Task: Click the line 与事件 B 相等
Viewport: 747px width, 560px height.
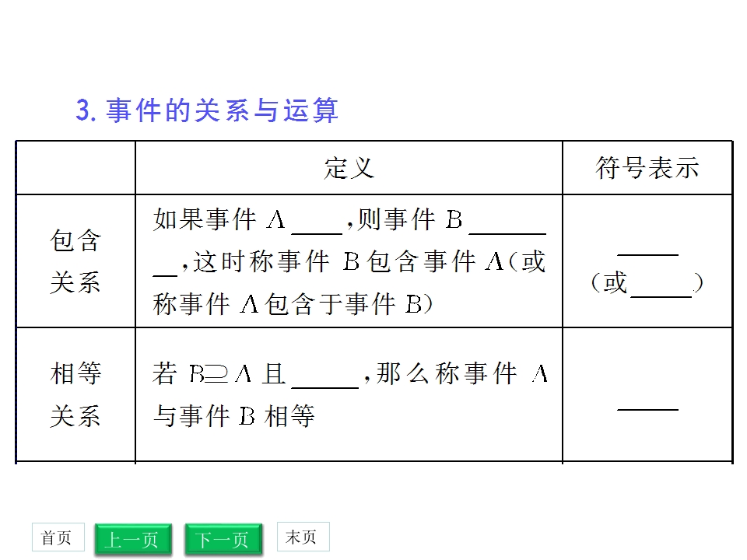Action: pos(233,415)
